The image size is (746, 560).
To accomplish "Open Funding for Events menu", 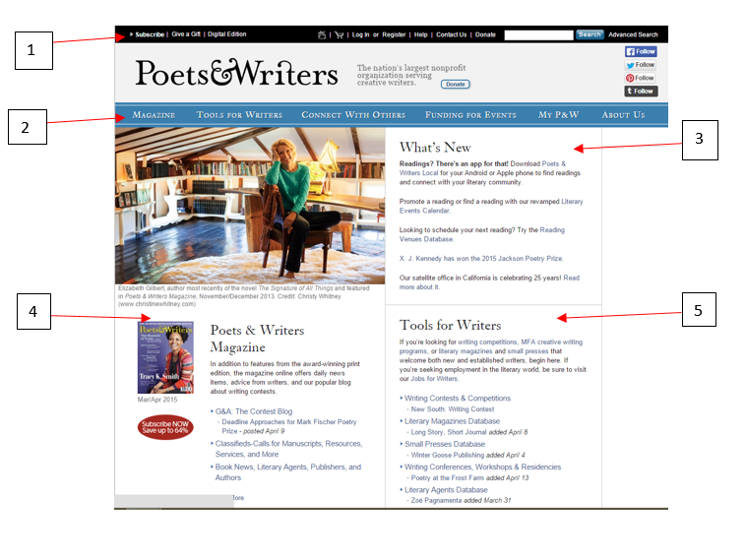I will [470, 115].
